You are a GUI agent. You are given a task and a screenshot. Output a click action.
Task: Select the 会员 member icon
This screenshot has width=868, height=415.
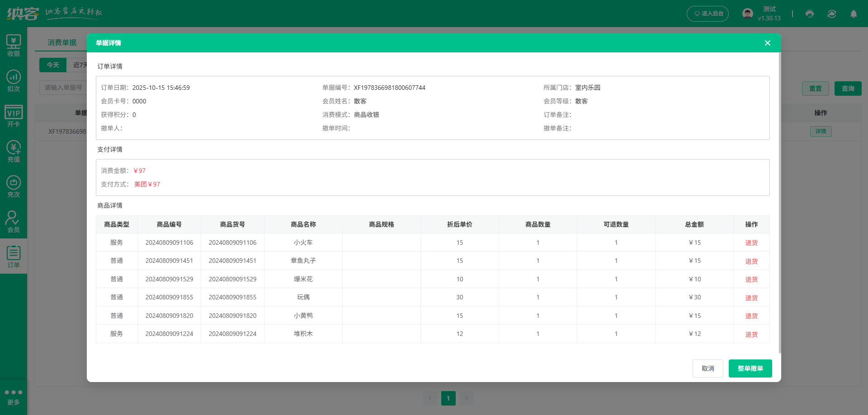[x=14, y=220]
